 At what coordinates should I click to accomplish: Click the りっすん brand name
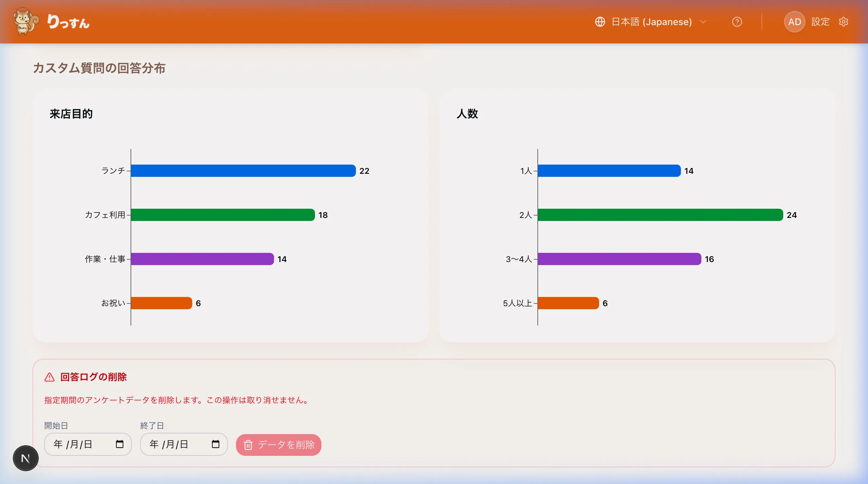click(68, 22)
